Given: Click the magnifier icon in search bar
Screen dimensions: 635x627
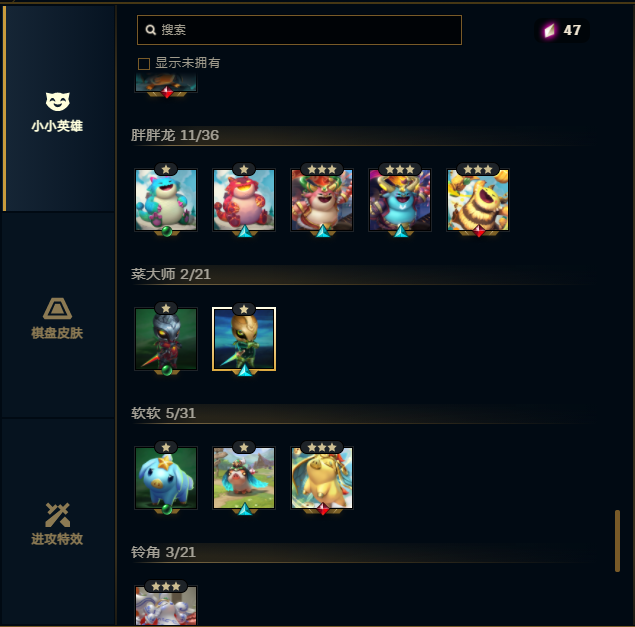Looking at the screenshot, I should coord(151,30).
